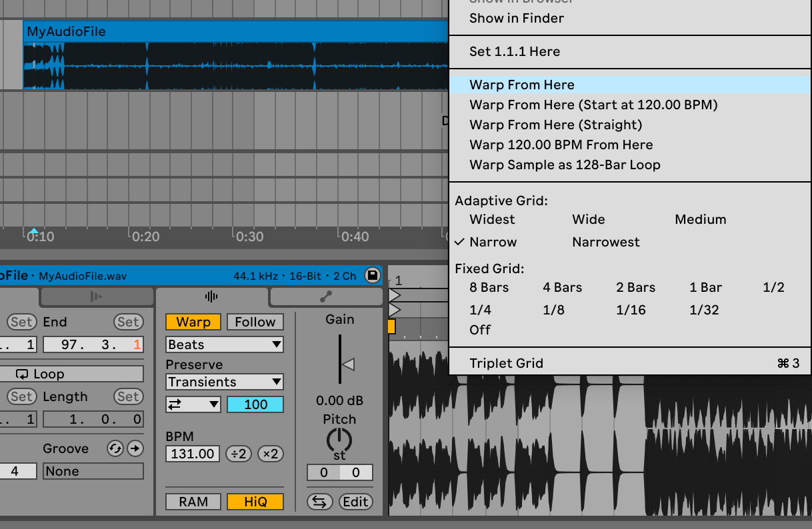Open the Preserve Transients dropdown
Viewport: 812px width, 529px height.
(x=224, y=382)
